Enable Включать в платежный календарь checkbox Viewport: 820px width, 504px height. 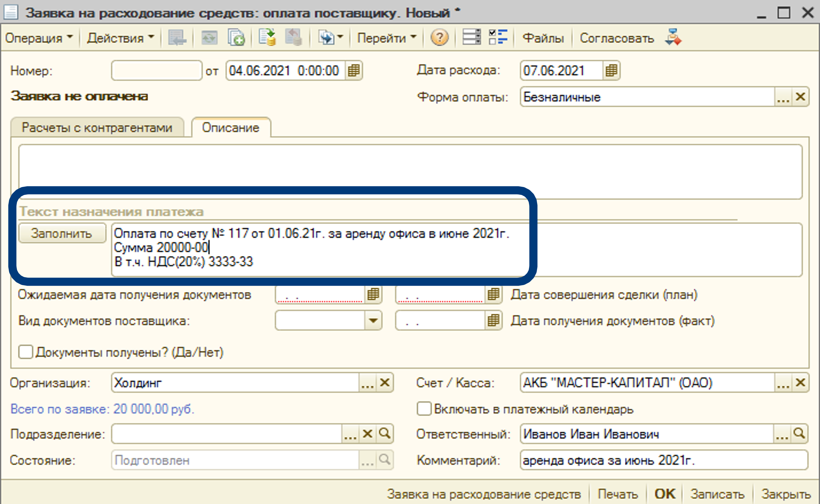click(424, 409)
